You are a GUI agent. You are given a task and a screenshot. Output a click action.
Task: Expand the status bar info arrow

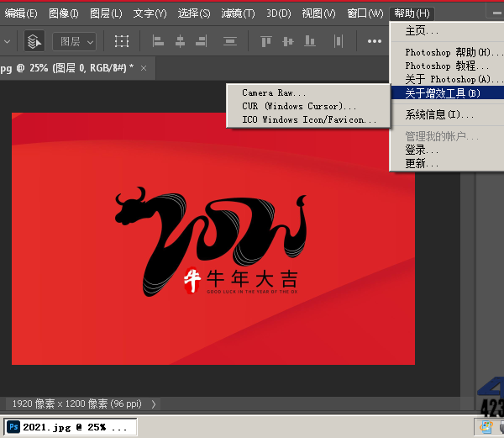tap(153, 404)
